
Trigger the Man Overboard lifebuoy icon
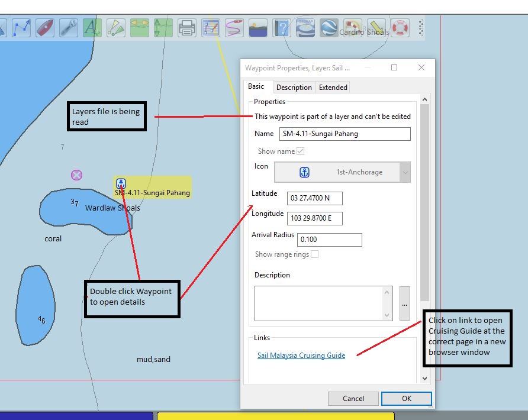(401, 27)
